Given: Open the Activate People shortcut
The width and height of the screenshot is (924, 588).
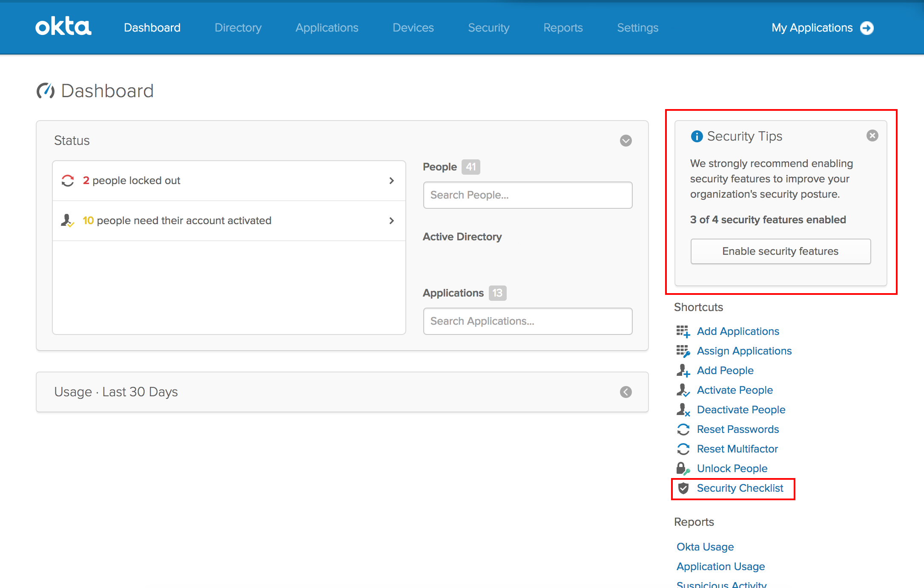Looking at the screenshot, I should 735,390.
